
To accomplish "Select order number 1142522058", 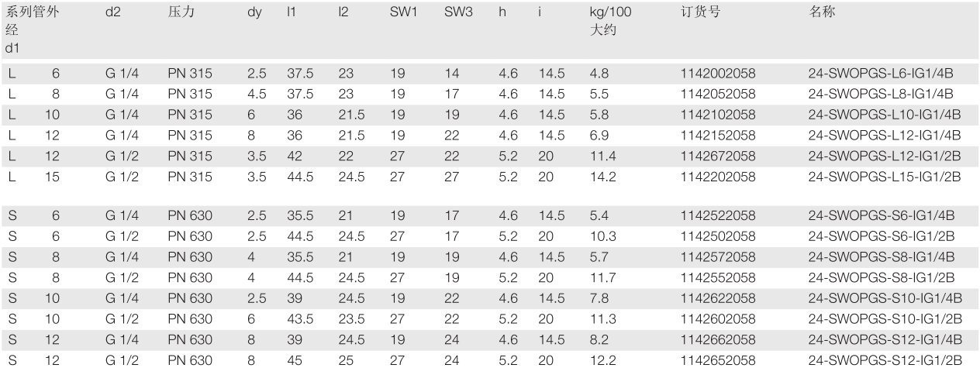I will tap(716, 215).
